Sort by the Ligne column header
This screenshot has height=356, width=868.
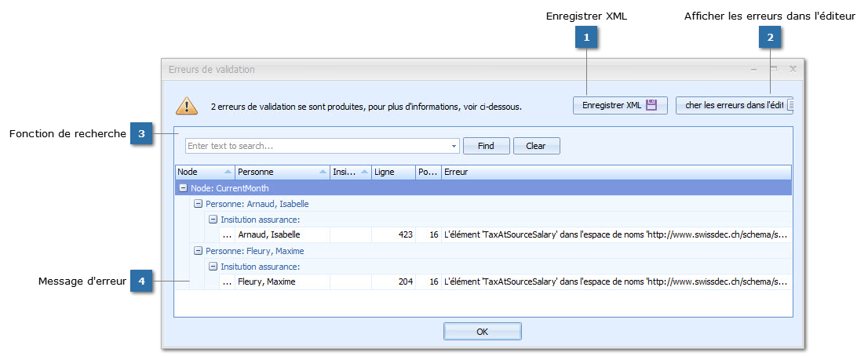[393, 172]
